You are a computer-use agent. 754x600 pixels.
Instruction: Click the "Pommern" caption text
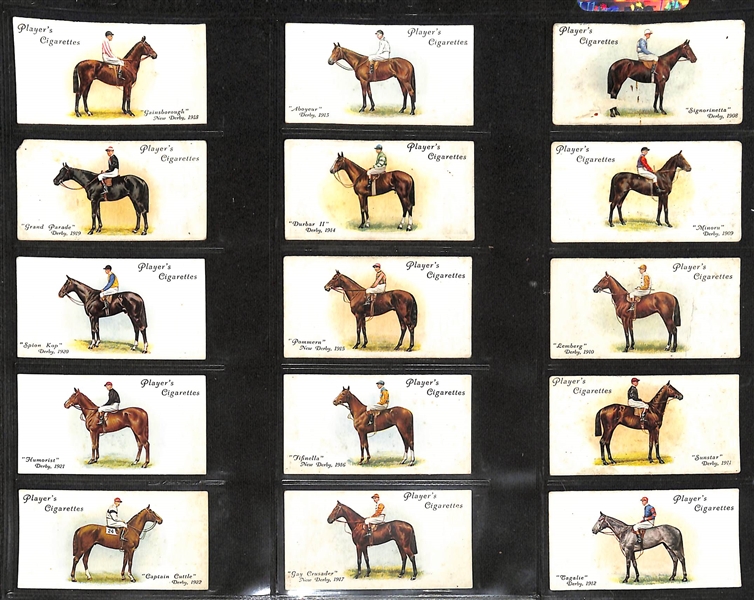pyautogui.click(x=308, y=342)
